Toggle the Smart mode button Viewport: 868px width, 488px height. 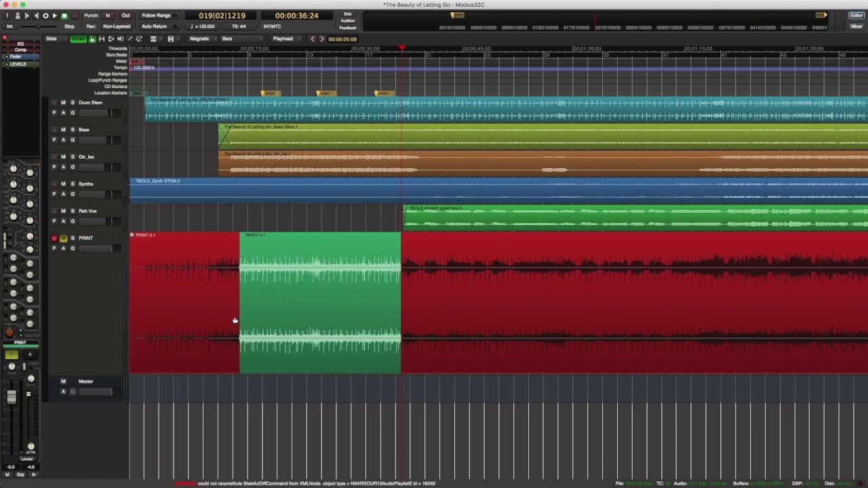pos(78,39)
